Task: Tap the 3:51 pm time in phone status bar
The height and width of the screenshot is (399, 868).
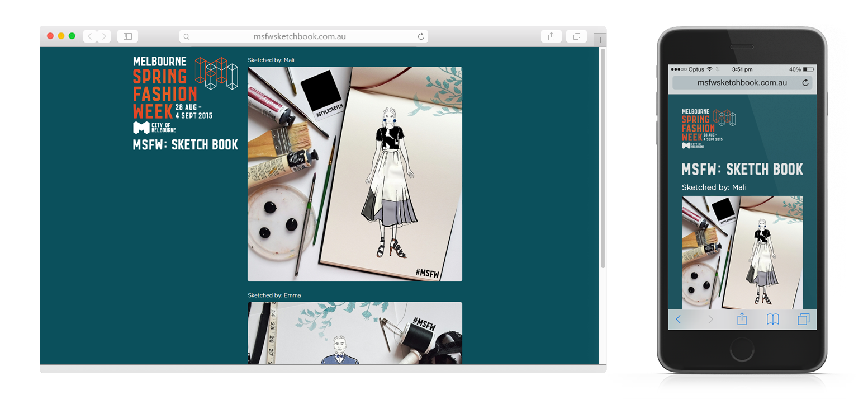Action: point(742,69)
